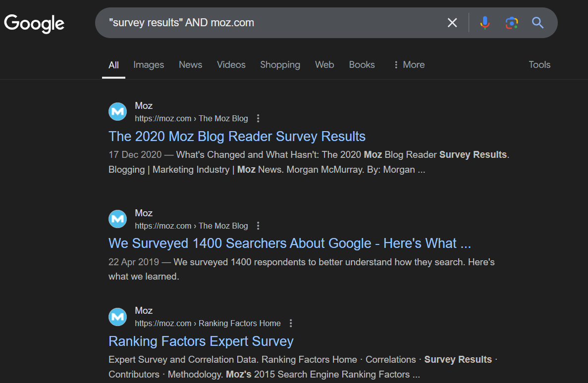Submit search with the magnifying glass icon
Viewport: 588px width, 383px height.
538,23
